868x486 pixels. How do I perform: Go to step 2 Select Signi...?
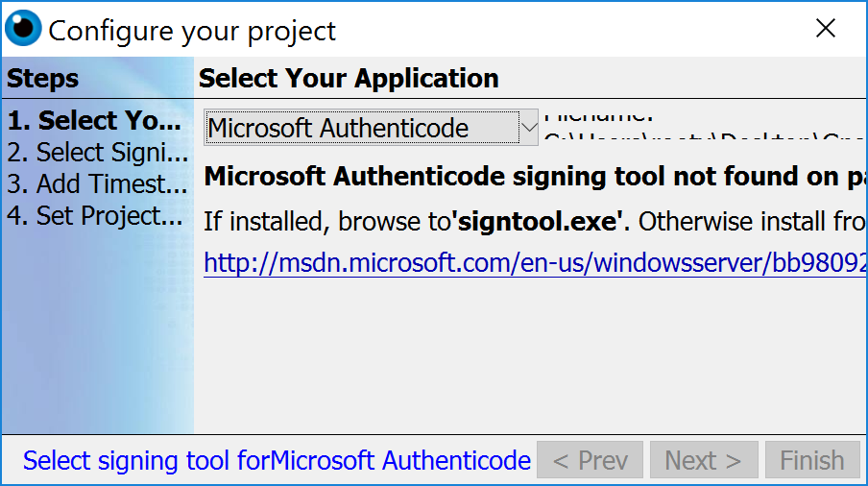[x=97, y=152]
